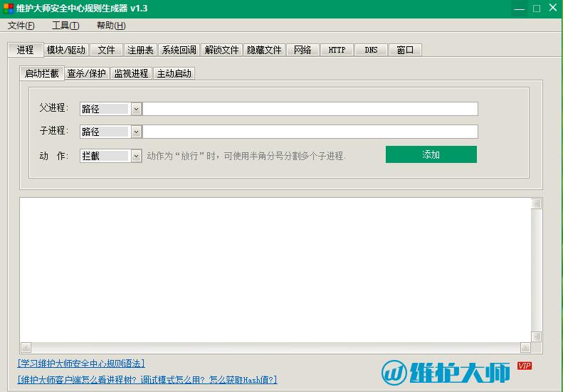Close the 规则生成器 window
563x392 pixels.
pos(553,8)
